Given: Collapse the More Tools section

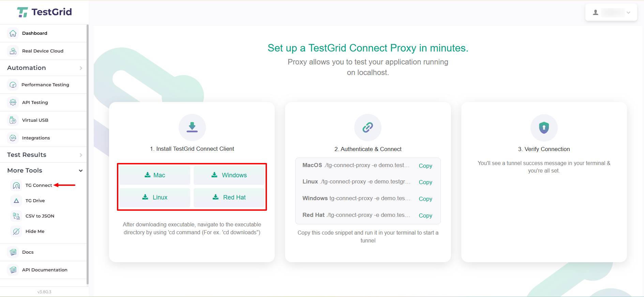Looking at the screenshot, I should click(81, 170).
